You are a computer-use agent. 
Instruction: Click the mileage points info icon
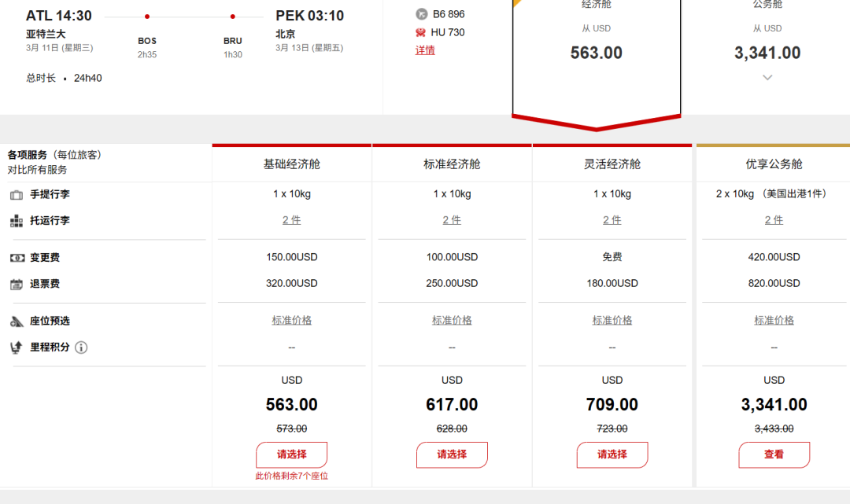[81, 348]
